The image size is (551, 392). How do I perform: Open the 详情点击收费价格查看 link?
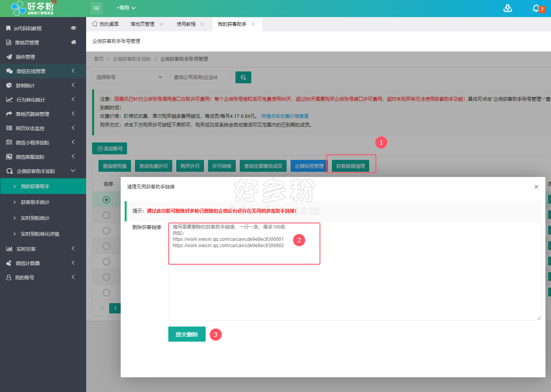(285, 116)
